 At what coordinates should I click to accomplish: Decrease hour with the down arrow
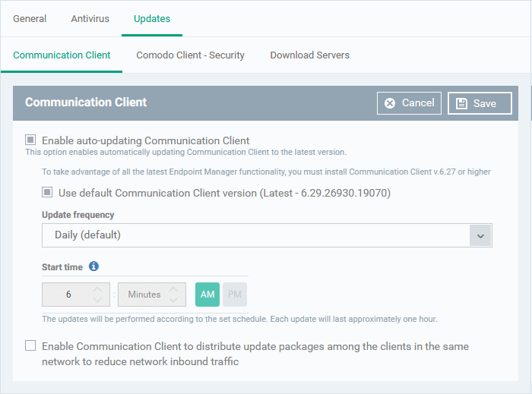click(97, 300)
